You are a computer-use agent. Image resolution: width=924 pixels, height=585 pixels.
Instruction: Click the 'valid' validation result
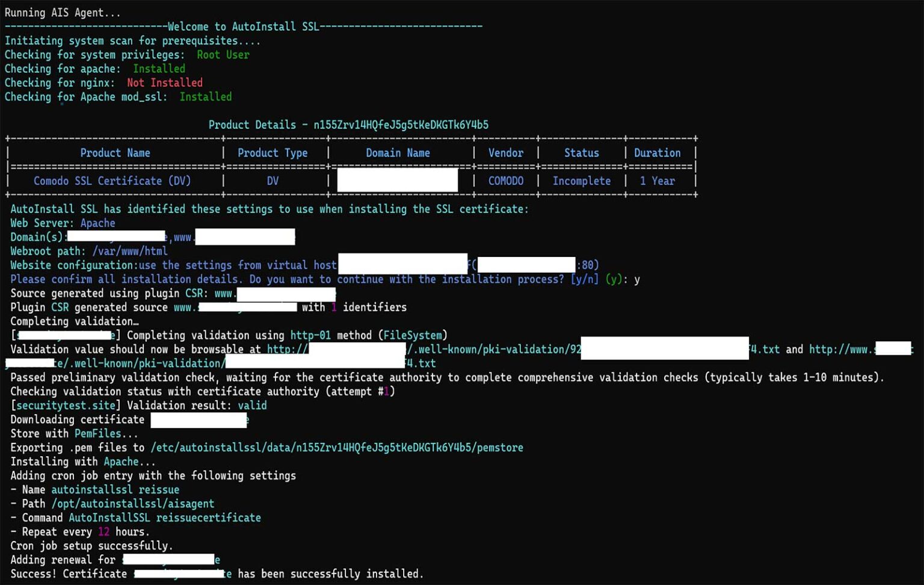coord(252,406)
